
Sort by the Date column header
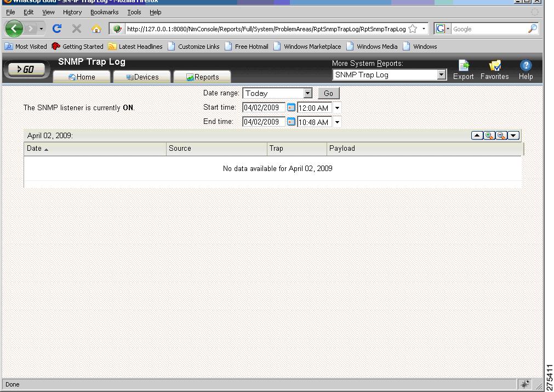coord(95,149)
